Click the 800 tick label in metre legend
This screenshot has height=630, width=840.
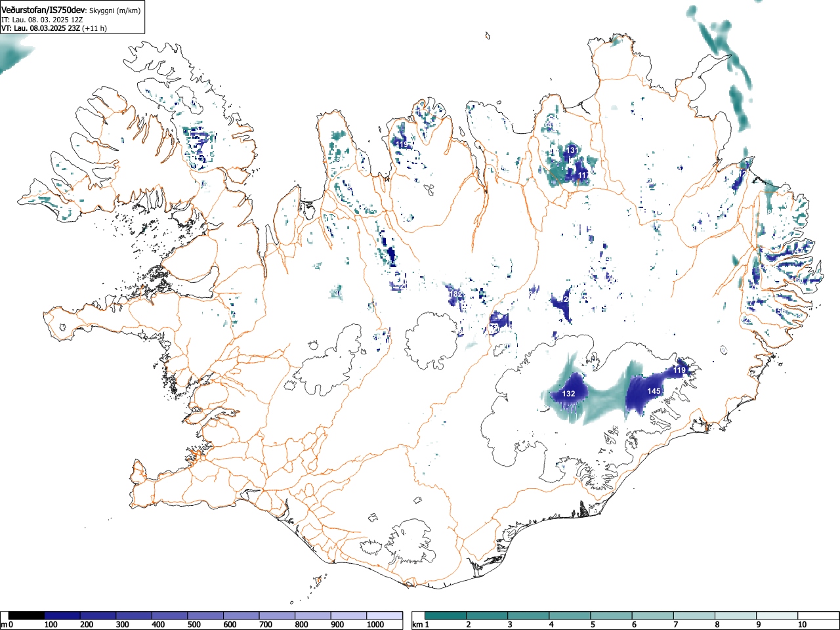click(x=302, y=625)
